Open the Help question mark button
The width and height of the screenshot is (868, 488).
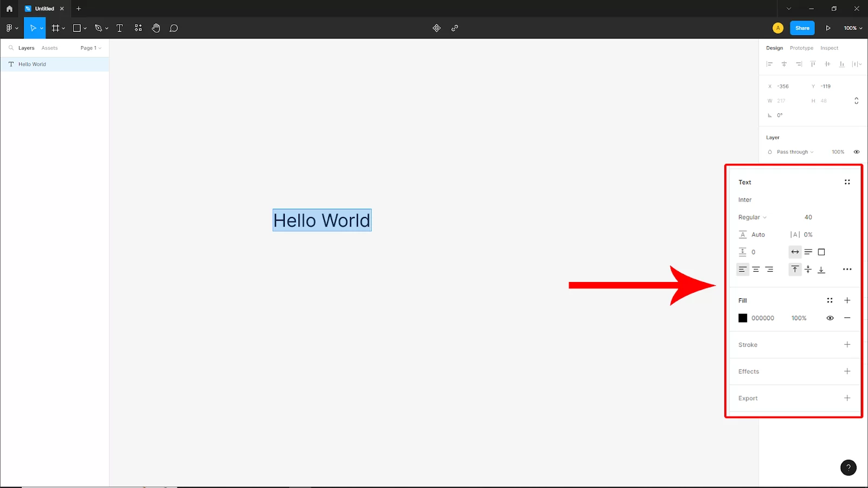tap(848, 467)
